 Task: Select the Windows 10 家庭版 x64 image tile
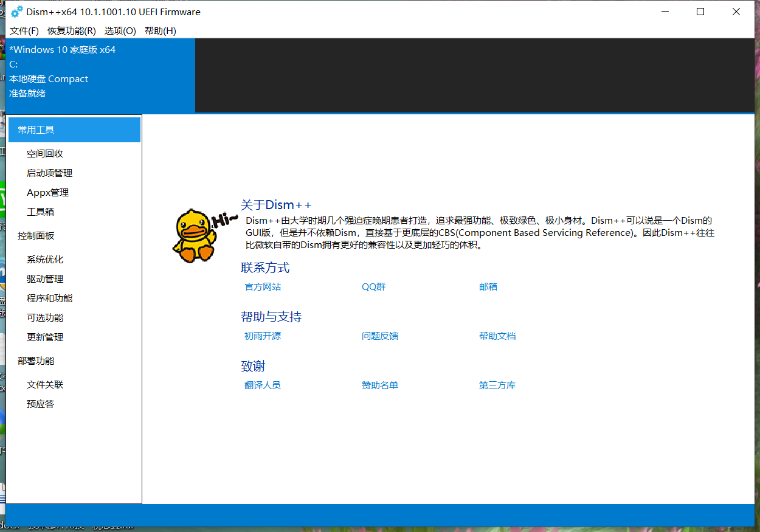click(x=101, y=75)
